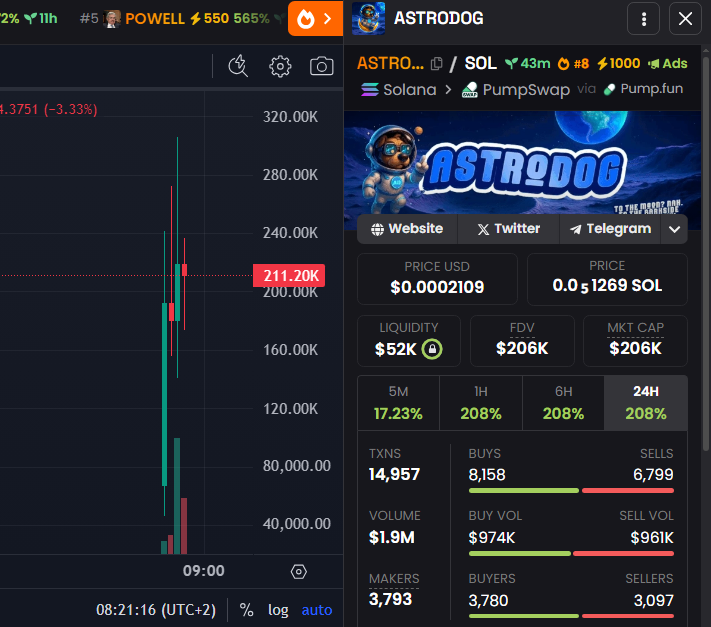Screen dimensions: 711x627
Task: Click the LIQUIDITY $52K value
Action: 395,349
